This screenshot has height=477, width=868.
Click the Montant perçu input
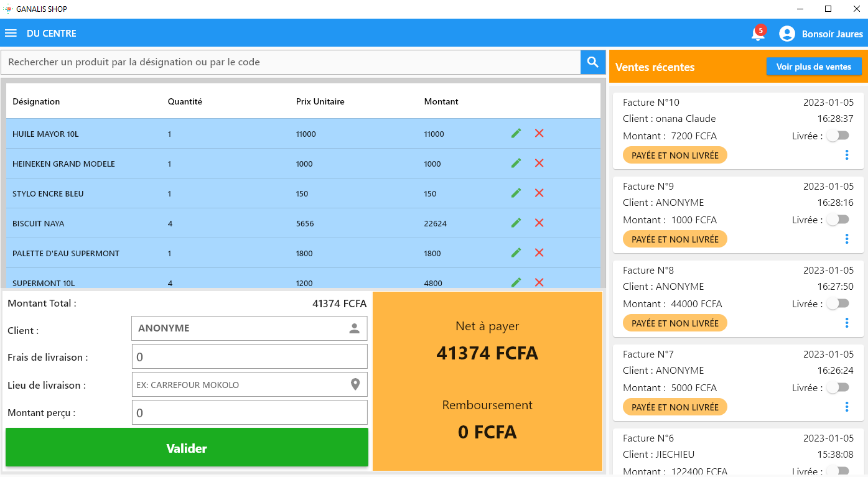coord(250,412)
